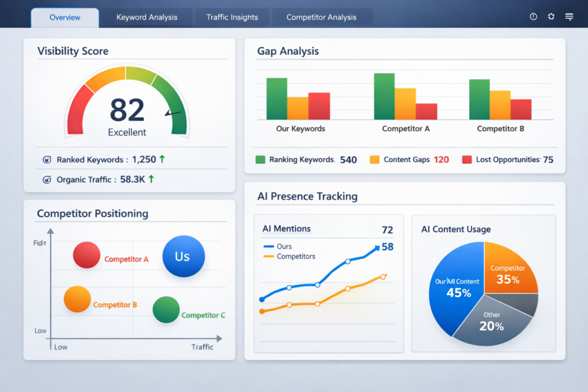Click the orange Content Gaps legend swatch

tap(374, 160)
